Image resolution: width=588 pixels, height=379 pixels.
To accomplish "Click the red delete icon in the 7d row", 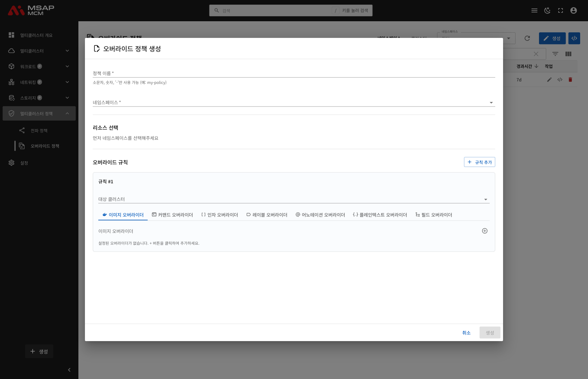I will point(570,80).
